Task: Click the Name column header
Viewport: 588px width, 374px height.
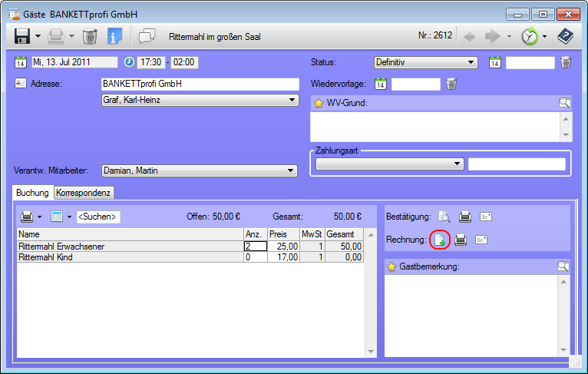Action: 130,234
